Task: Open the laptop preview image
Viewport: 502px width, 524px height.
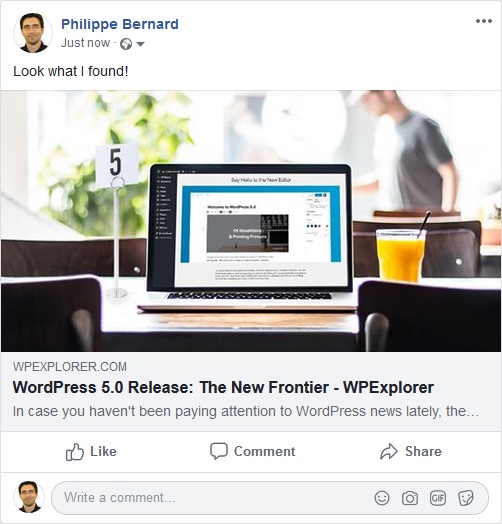Action: (251, 221)
